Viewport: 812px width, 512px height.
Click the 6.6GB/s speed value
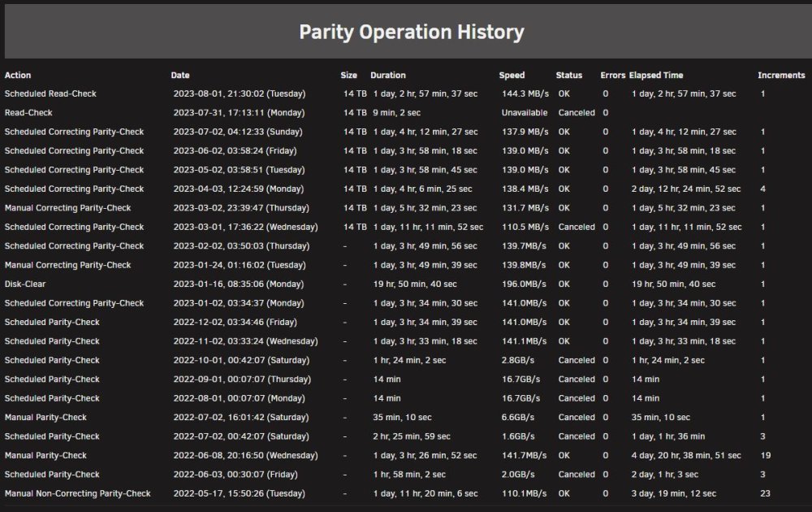click(518, 418)
